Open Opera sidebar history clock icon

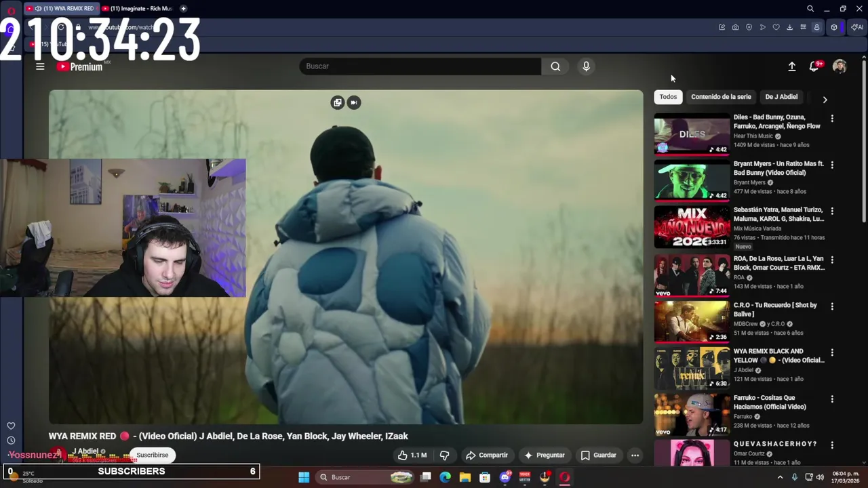[x=11, y=441]
